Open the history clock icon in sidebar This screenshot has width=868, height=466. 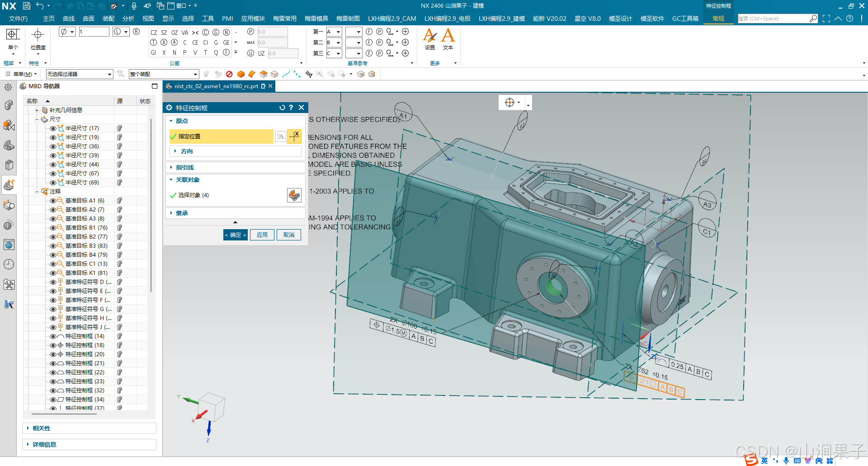pos(9,264)
